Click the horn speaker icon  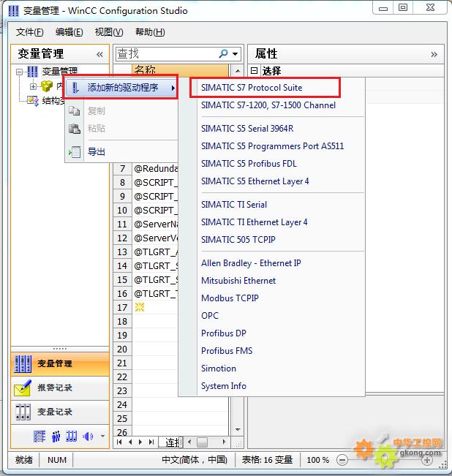[x=88, y=437]
